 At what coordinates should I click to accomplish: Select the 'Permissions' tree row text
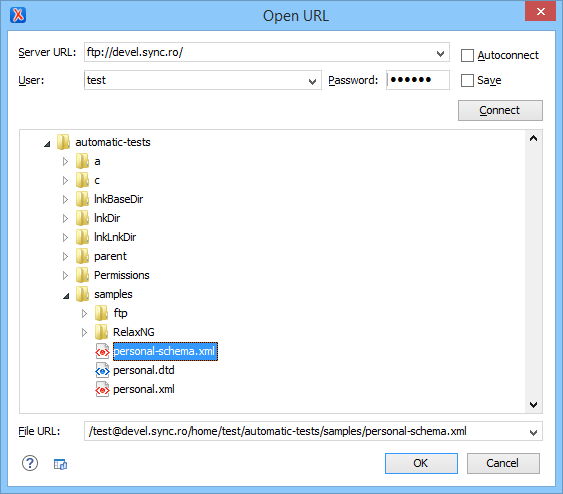(122, 275)
